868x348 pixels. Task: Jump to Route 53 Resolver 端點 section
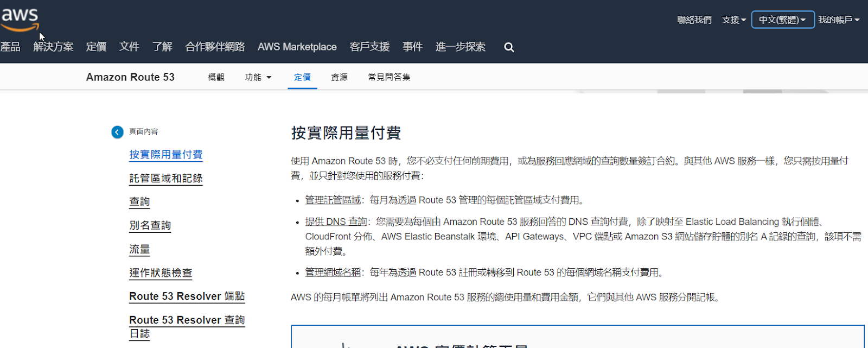coord(187,296)
